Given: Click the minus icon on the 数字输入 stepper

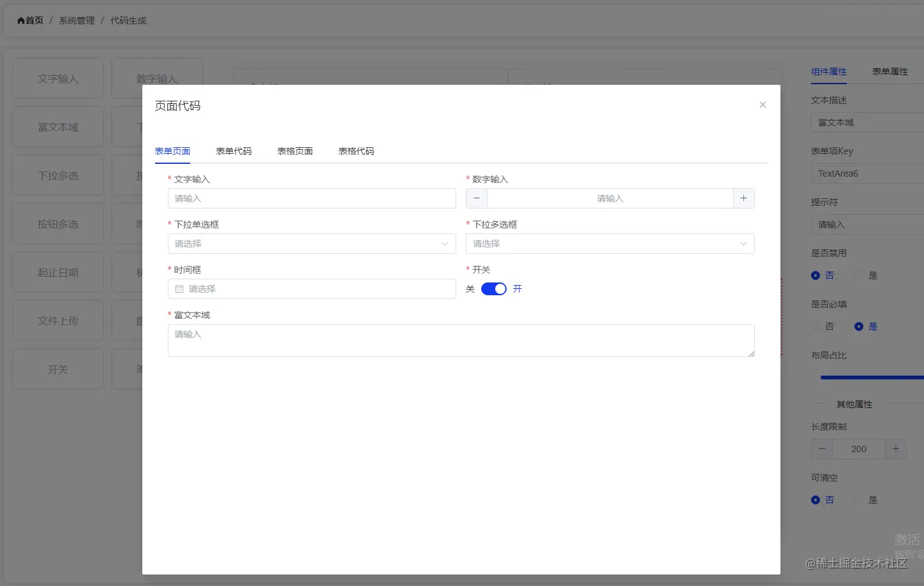Looking at the screenshot, I should pyautogui.click(x=476, y=198).
